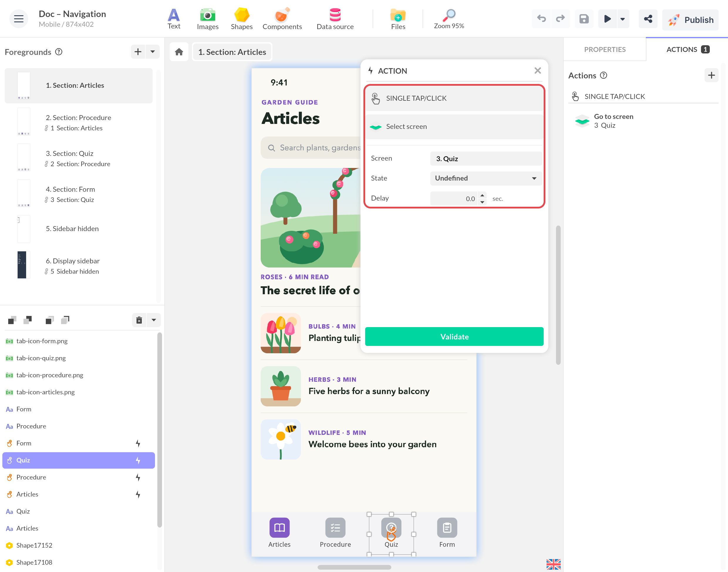This screenshot has width=728, height=572.
Task: Click the Screen field showing 3. Quiz
Action: 486,159
